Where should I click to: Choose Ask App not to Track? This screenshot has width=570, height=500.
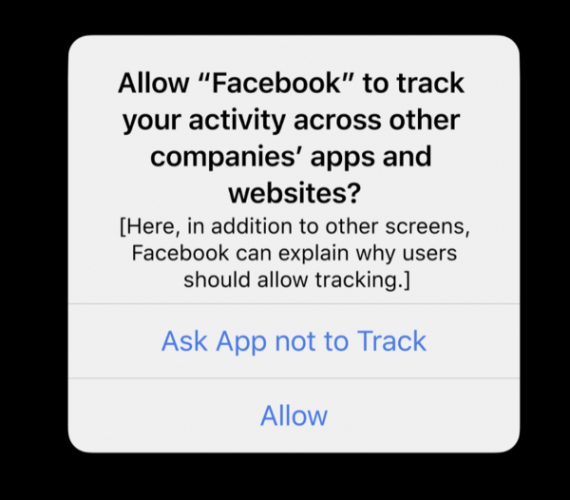pos(294,341)
